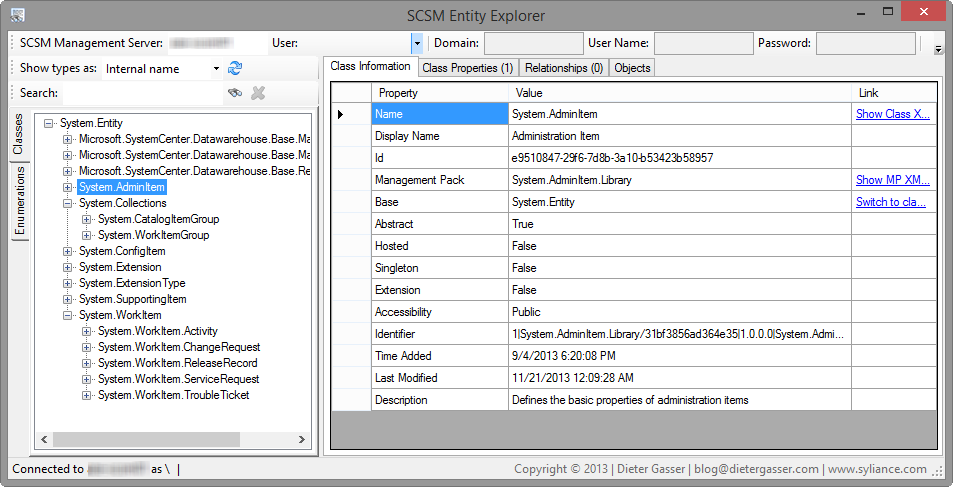
Task: Expand the System.CatalogItemGroup node
Action: 86,219
